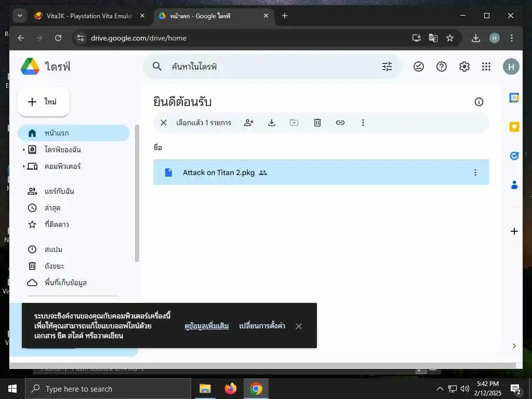The height and width of the screenshot is (399, 532).
Task: Move selected file to a folder
Action: pos(294,123)
